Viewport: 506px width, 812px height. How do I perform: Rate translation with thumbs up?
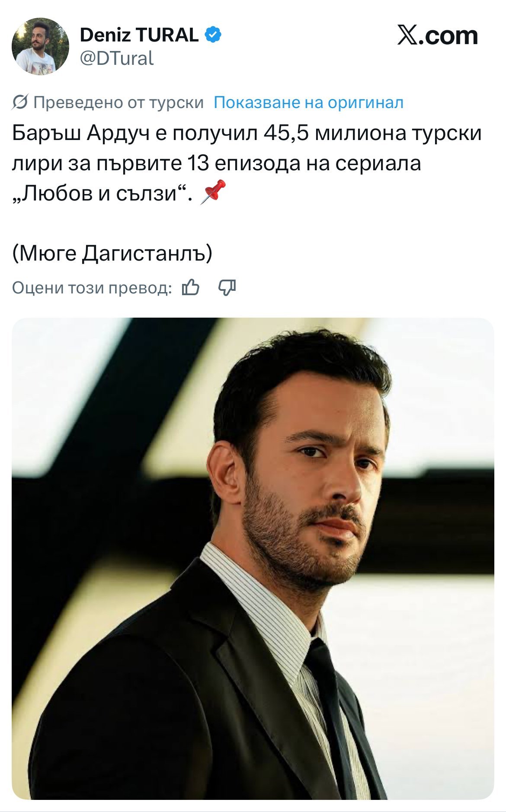pyautogui.click(x=191, y=287)
